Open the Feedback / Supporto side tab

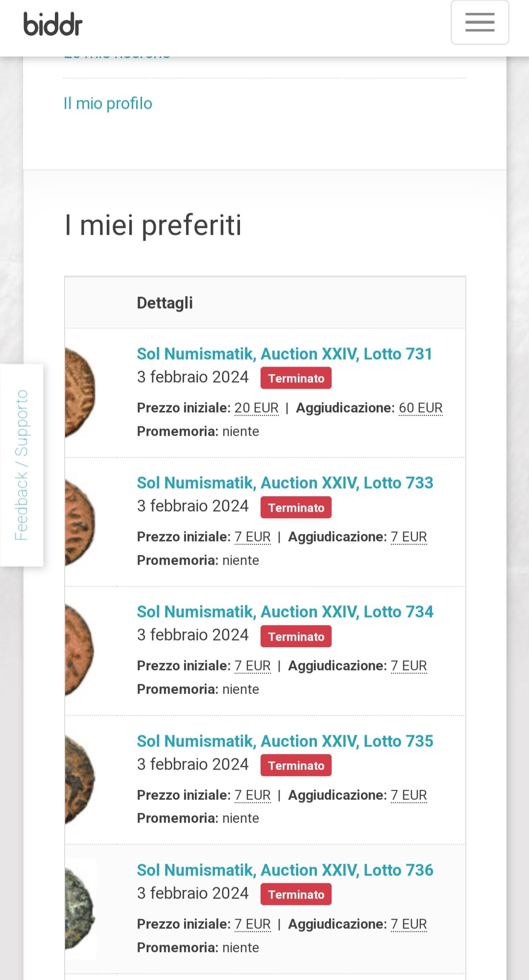(22, 465)
